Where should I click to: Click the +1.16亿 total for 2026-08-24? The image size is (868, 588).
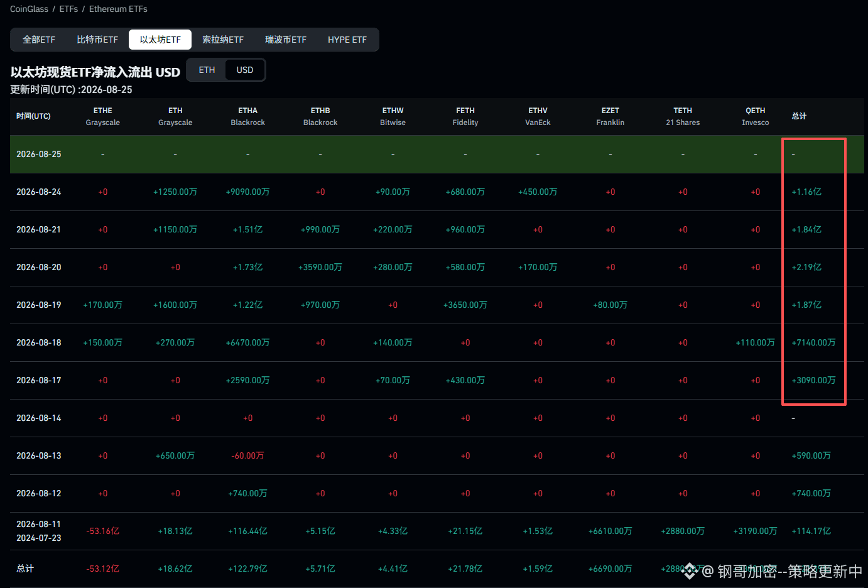[x=806, y=192]
